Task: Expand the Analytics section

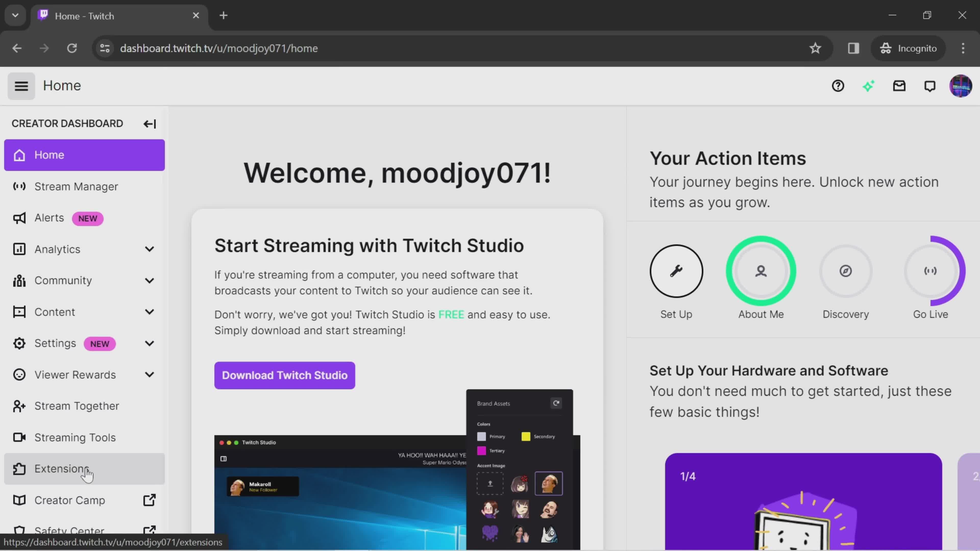Action: point(150,249)
